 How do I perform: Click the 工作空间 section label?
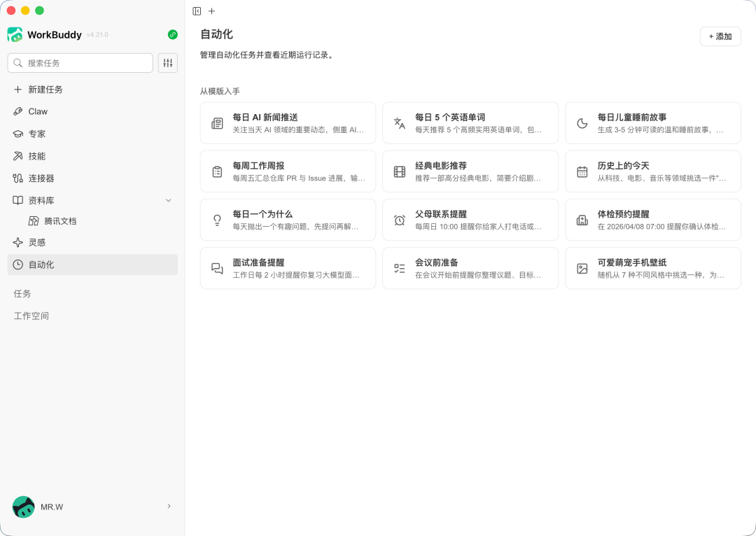(31, 316)
